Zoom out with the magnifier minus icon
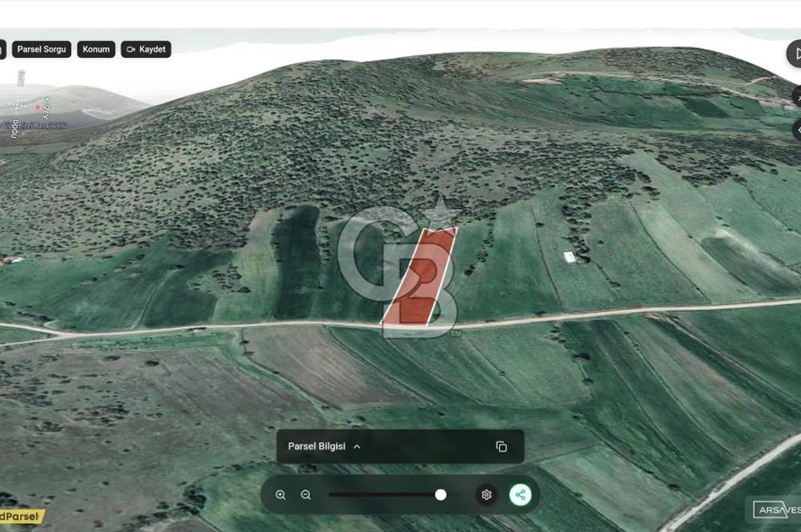This screenshot has height=532, width=801. pyautogui.click(x=305, y=494)
